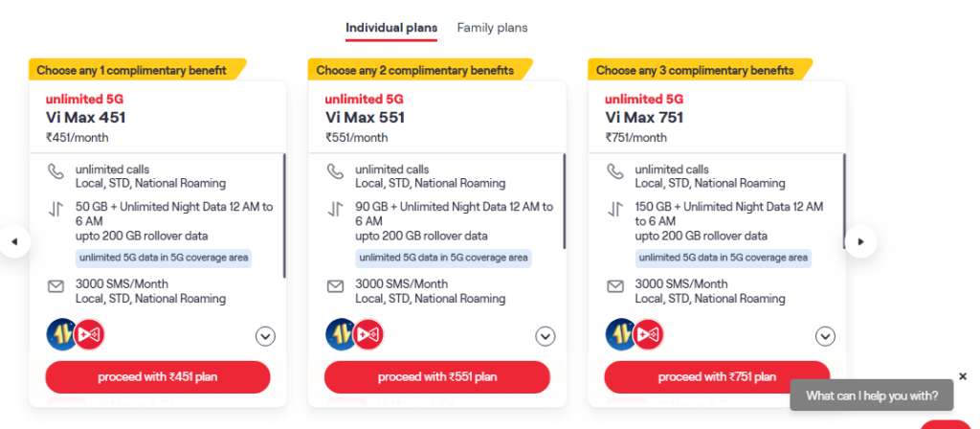The width and height of the screenshot is (980, 429).
Task: Select the Individual plans tab
Action: pos(391,28)
